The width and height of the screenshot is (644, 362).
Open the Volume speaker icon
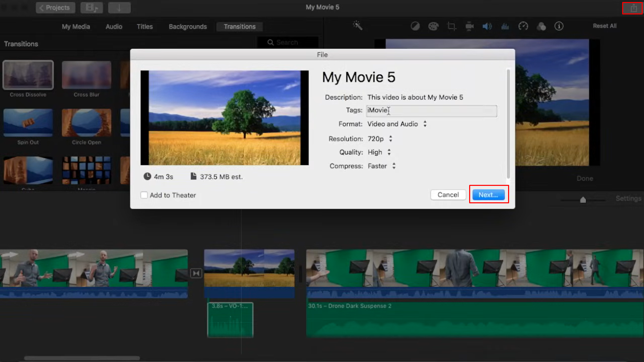[487, 26]
